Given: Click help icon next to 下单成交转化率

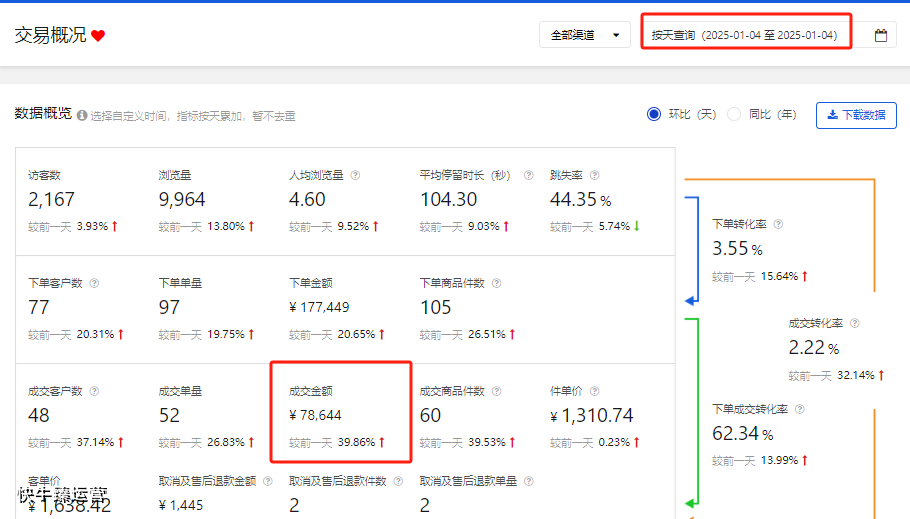Looking at the screenshot, I should tap(800, 409).
